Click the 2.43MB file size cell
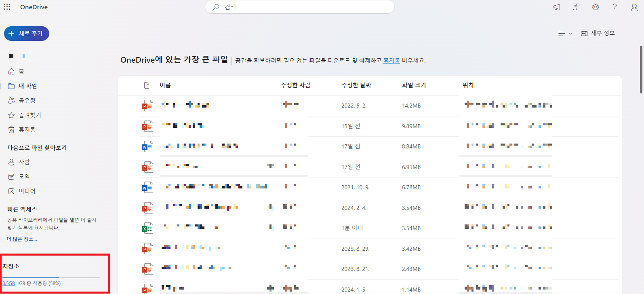 pos(411,269)
